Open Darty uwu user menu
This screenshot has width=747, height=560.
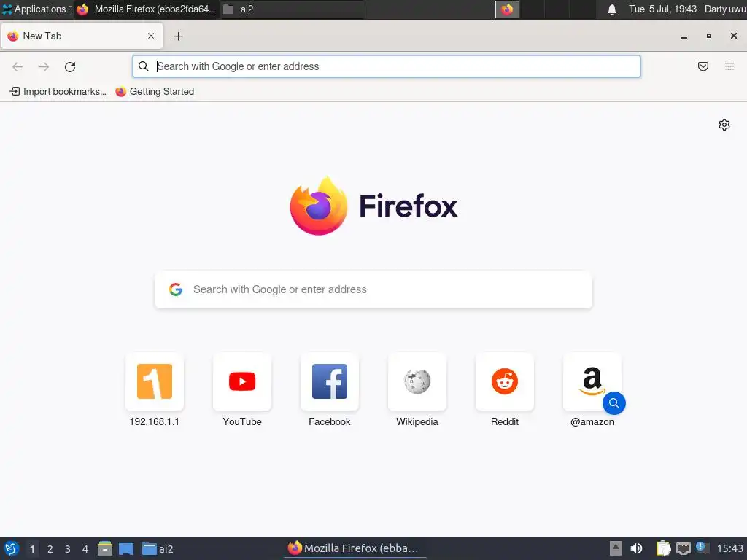pyautogui.click(x=725, y=9)
